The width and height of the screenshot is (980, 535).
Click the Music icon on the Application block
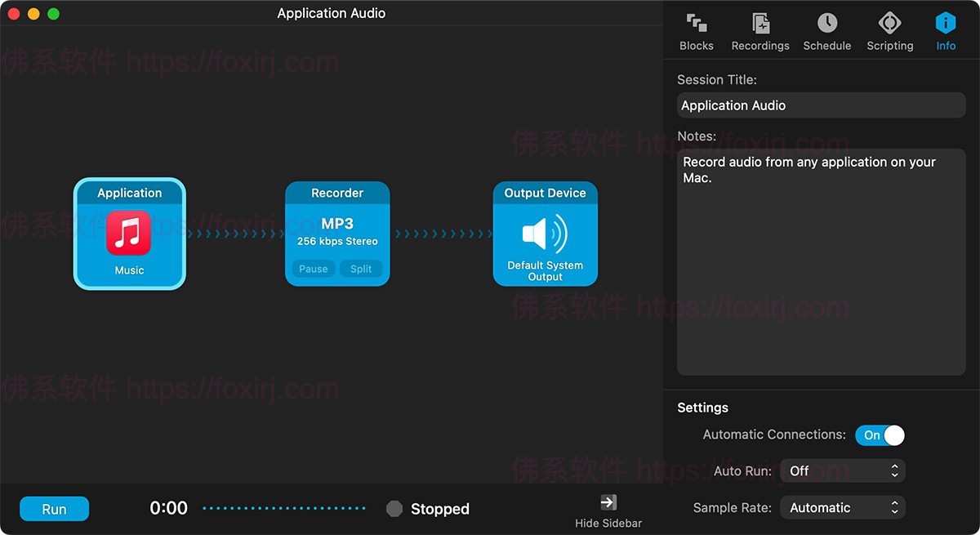coord(129,234)
